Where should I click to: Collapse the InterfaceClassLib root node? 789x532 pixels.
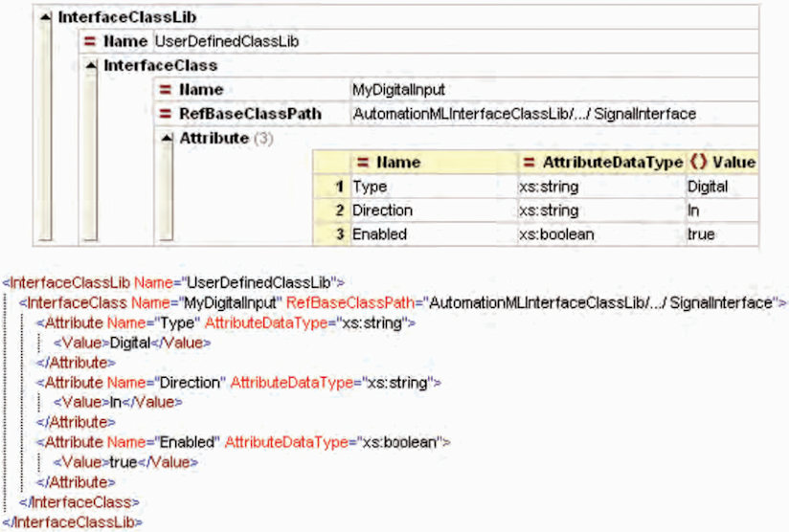pyautogui.click(x=45, y=17)
